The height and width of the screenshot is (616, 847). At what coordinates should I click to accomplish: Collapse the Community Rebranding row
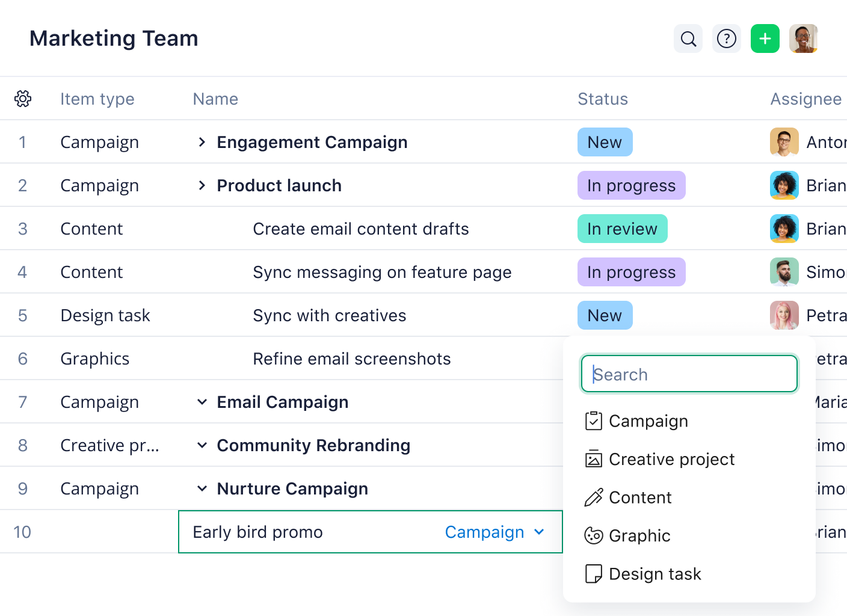[202, 445]
